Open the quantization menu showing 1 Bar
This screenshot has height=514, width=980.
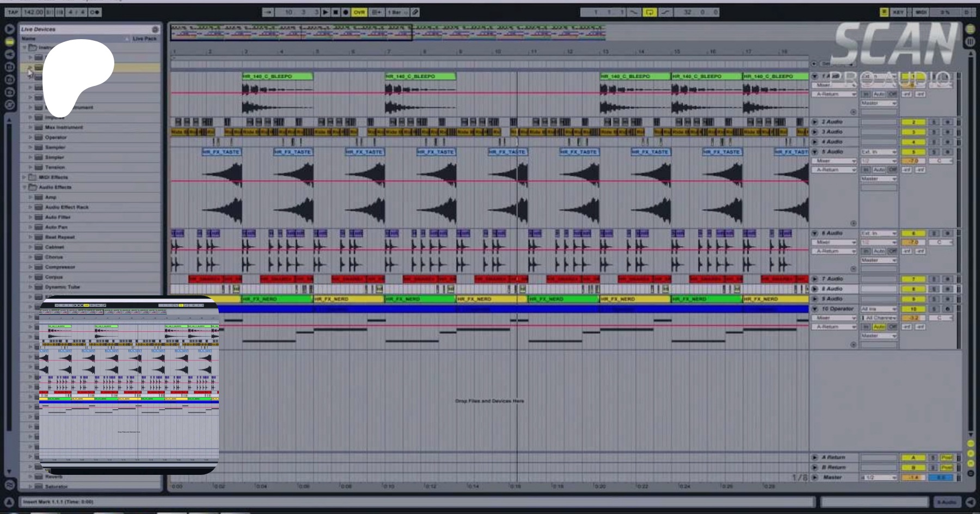click(x=396, y=12)
